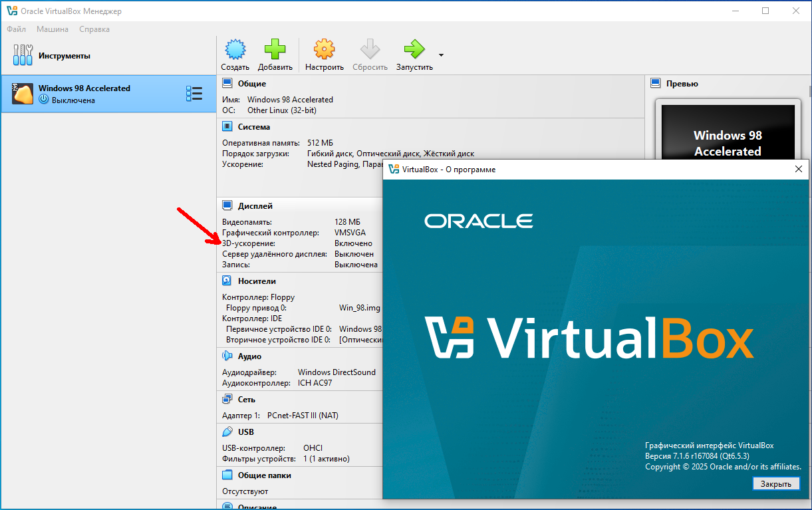
Task: Open the VM list menu icon on Windows 98 Accelerated
Action: [194, 94]
